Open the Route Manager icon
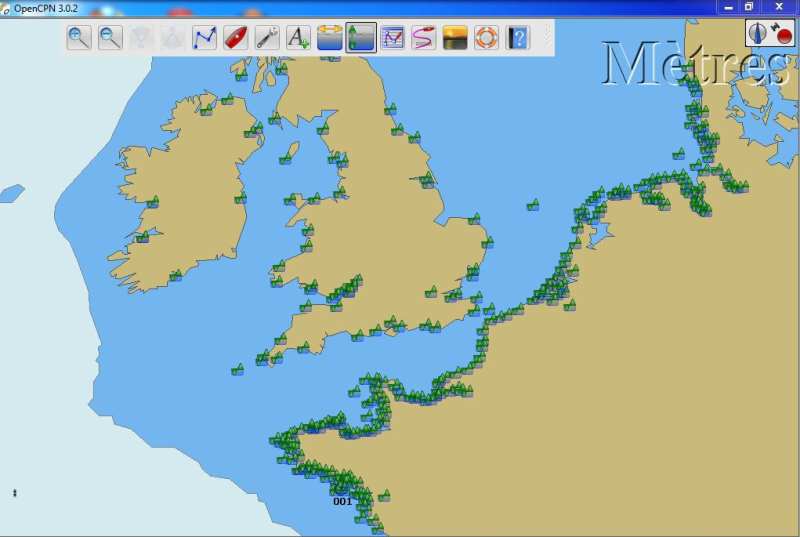The height and width of the screenshot is (537, 800). pos(392,37)
